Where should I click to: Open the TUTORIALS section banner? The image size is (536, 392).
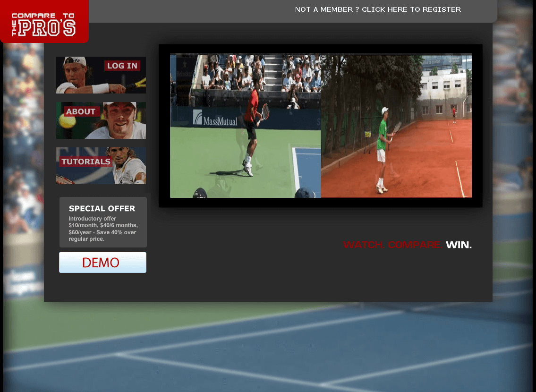(x=101, y=165)
